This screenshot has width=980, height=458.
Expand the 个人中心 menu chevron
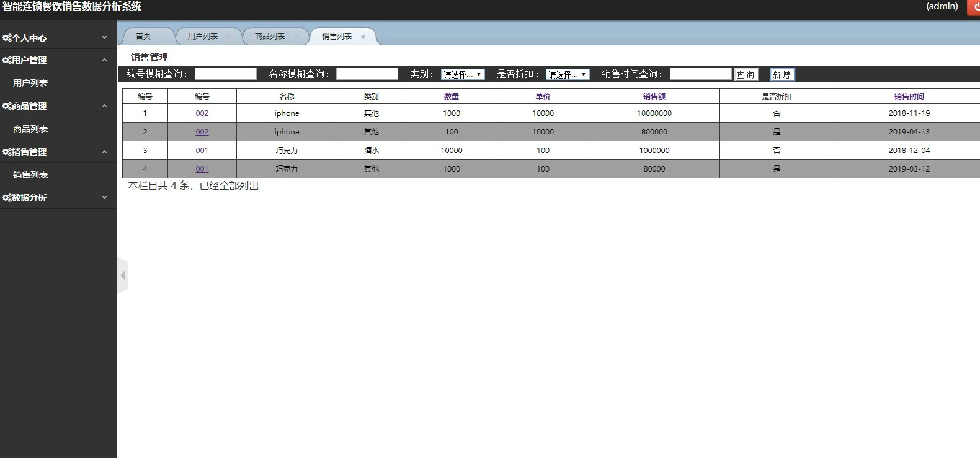click(104, 38)
